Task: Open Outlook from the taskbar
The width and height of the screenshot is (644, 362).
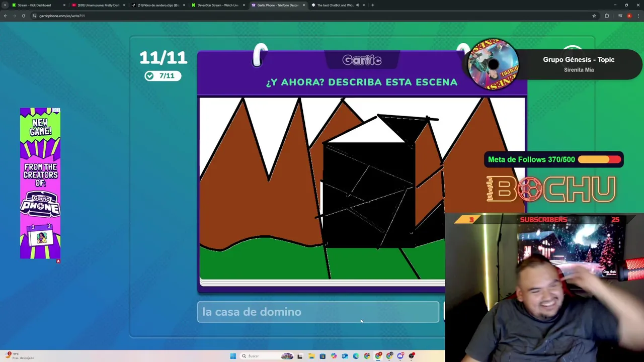Action: (x=345, y=356)
